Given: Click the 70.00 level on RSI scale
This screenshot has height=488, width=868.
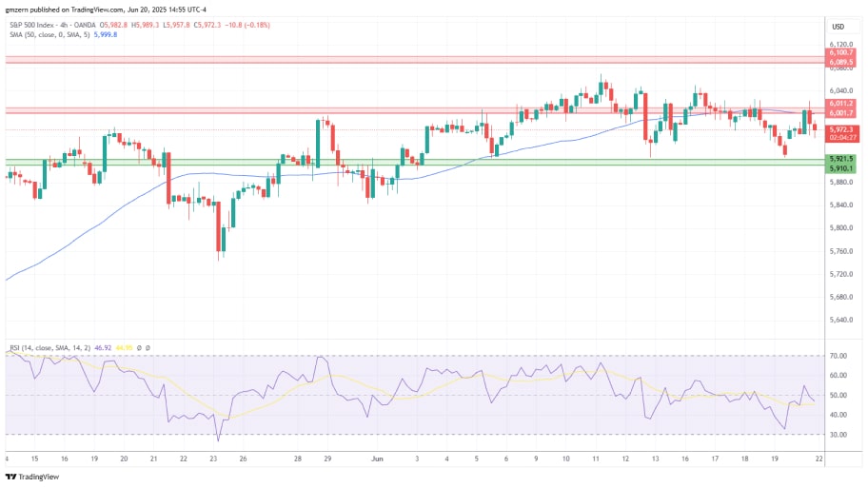Looking at the screenshot, I should [x=838, y=356].
